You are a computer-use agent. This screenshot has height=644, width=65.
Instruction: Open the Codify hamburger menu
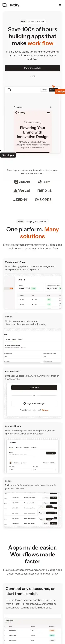coord(48,113)
